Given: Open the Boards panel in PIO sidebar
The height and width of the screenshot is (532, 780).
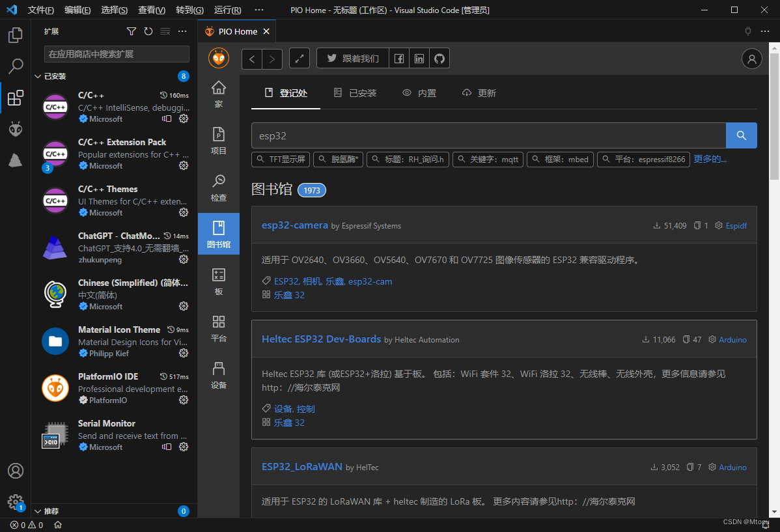Looking at the screenshot, I should click(218, 281).
